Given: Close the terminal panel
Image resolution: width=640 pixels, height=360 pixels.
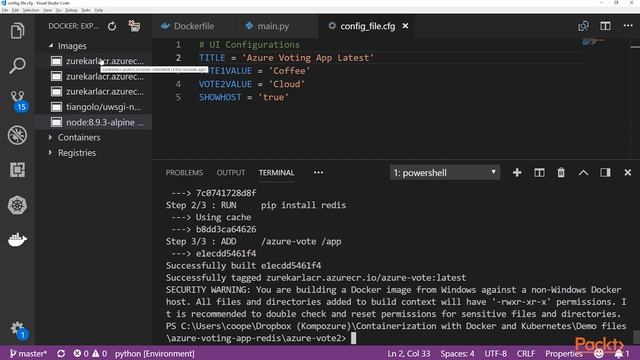Looking at the screenshot, I should (x=628, y=173).
